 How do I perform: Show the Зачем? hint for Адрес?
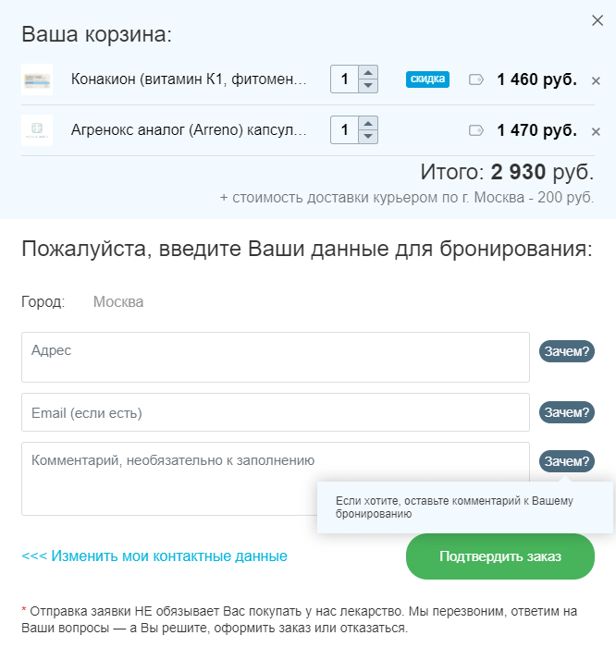[x=566, y=351]
